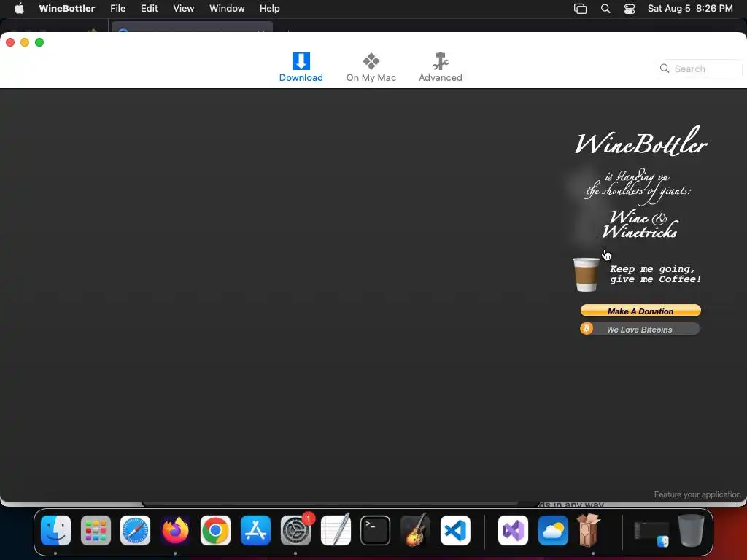The image size is (747, 560).
Task: Open the Trash from dock
Action: [691, 531]
